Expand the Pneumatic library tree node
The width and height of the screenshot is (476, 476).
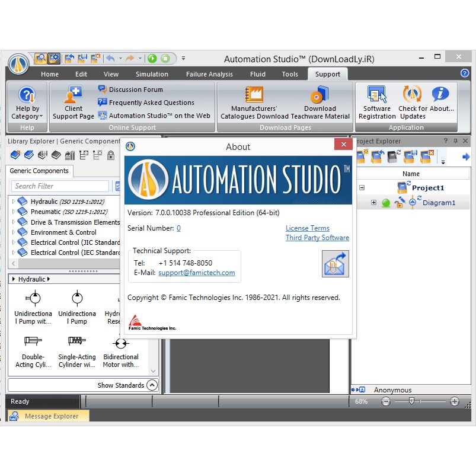(x=14, y=212)
